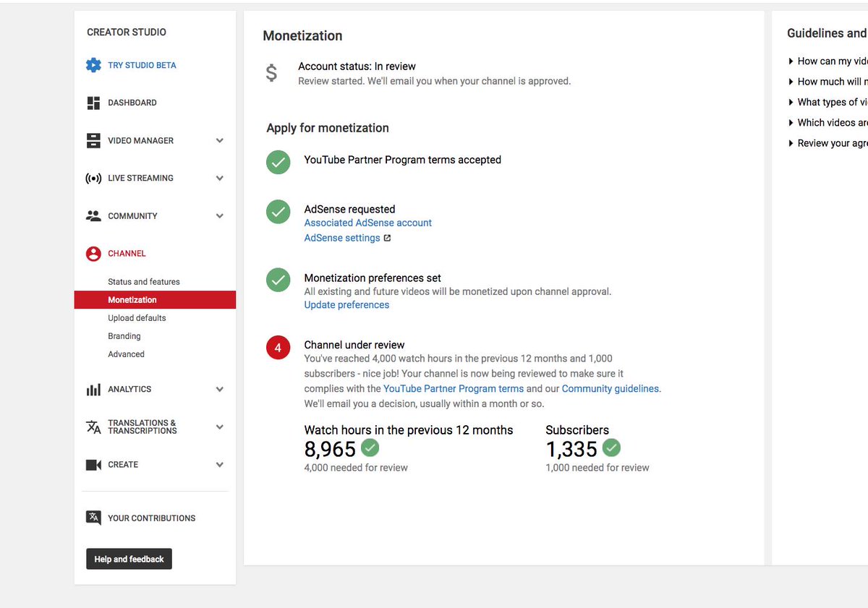Click the Create camera icon
Viewport: 868px width, 608px height.
tap(93, 465)
